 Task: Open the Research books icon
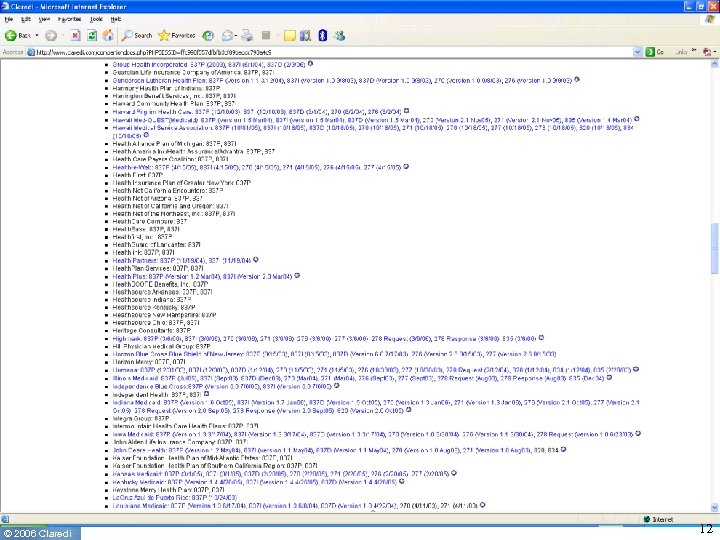point(305,35)
